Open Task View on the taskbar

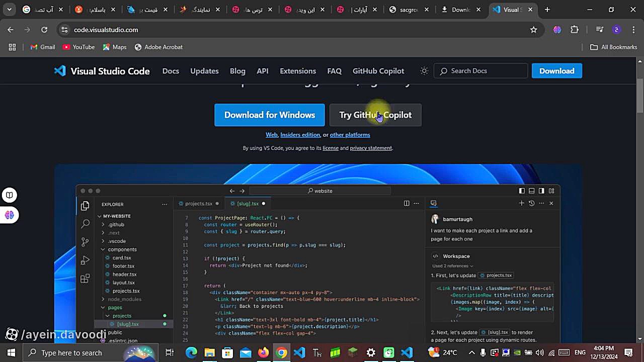[170, 352]
